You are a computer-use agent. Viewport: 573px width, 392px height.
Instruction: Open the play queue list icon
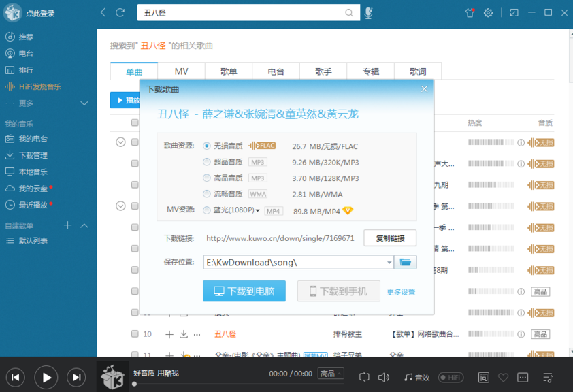pyautogui.click(x=547, y=378)
